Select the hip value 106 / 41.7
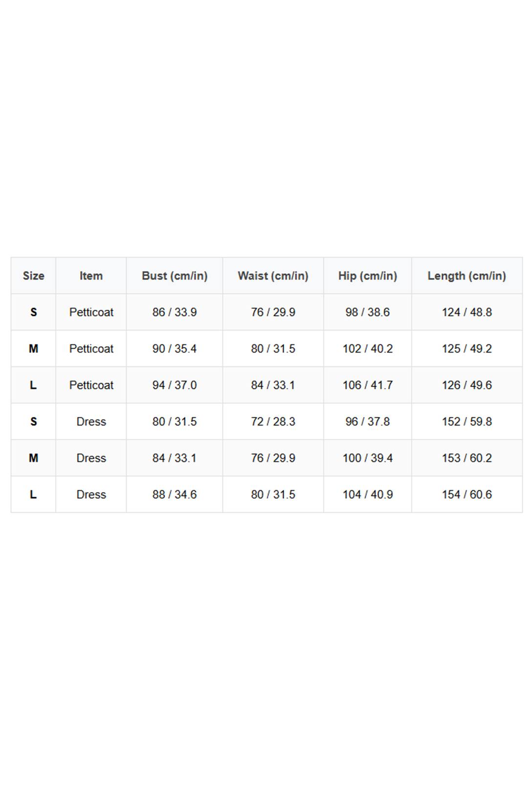 pos(368,385)
